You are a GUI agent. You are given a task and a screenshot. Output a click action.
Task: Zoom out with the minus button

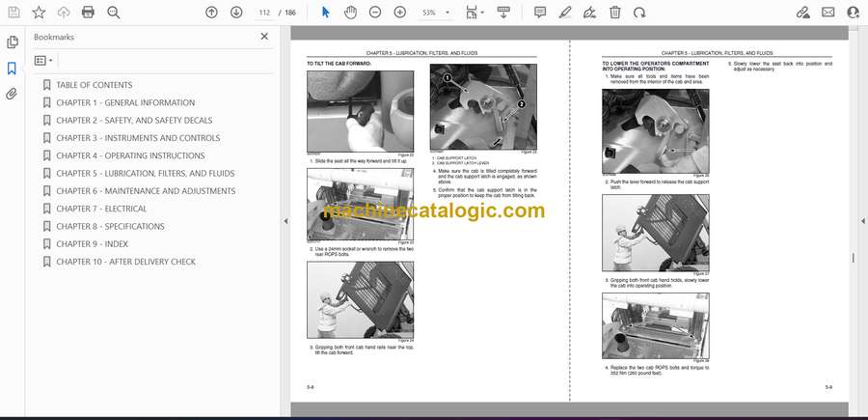[375, 13]
